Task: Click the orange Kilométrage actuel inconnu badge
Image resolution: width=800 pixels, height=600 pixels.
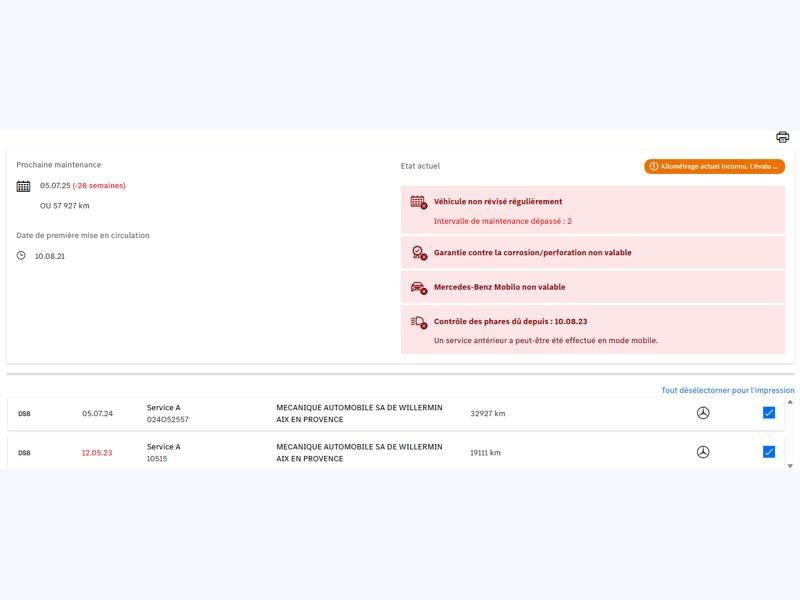Action: coord(714,166)
